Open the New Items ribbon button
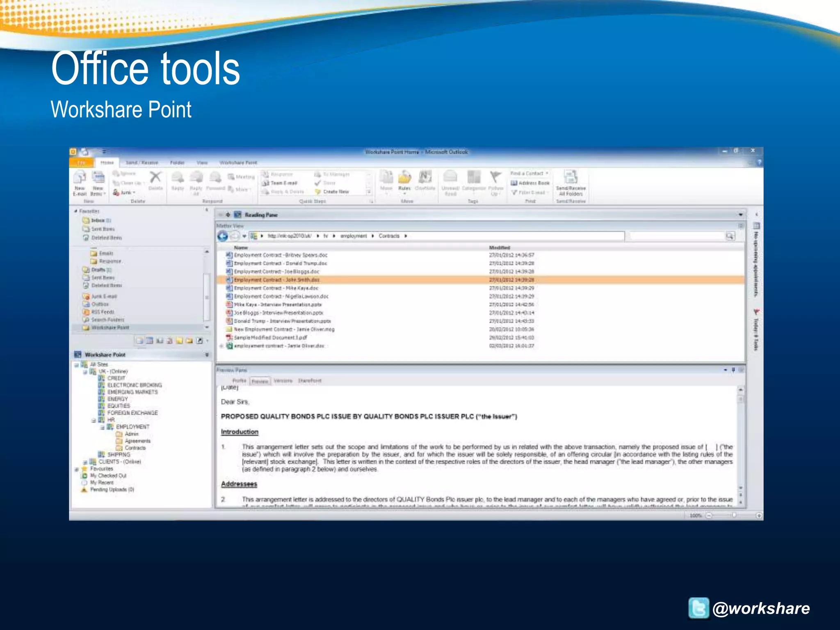 (98, 183)
